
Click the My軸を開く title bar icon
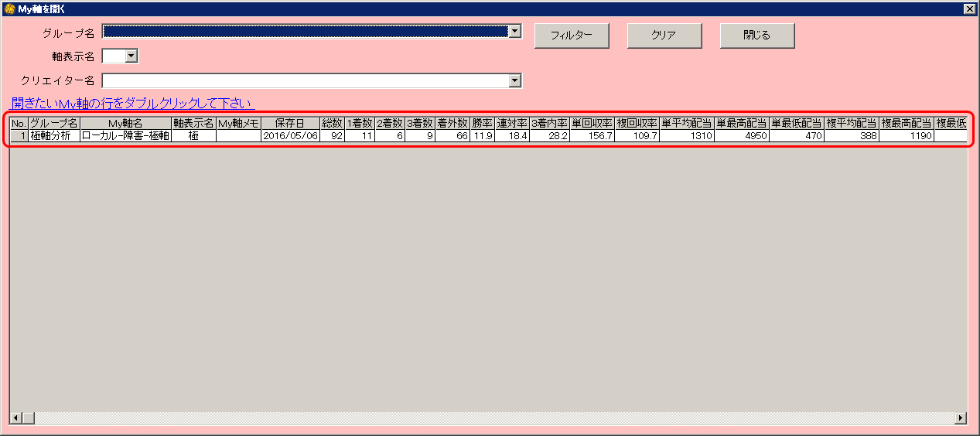click(9, 9)
